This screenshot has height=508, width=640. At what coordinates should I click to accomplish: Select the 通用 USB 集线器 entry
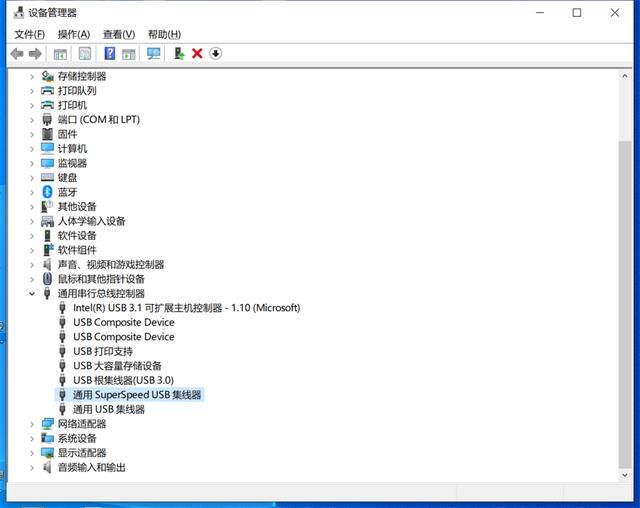tap(109, 409)
